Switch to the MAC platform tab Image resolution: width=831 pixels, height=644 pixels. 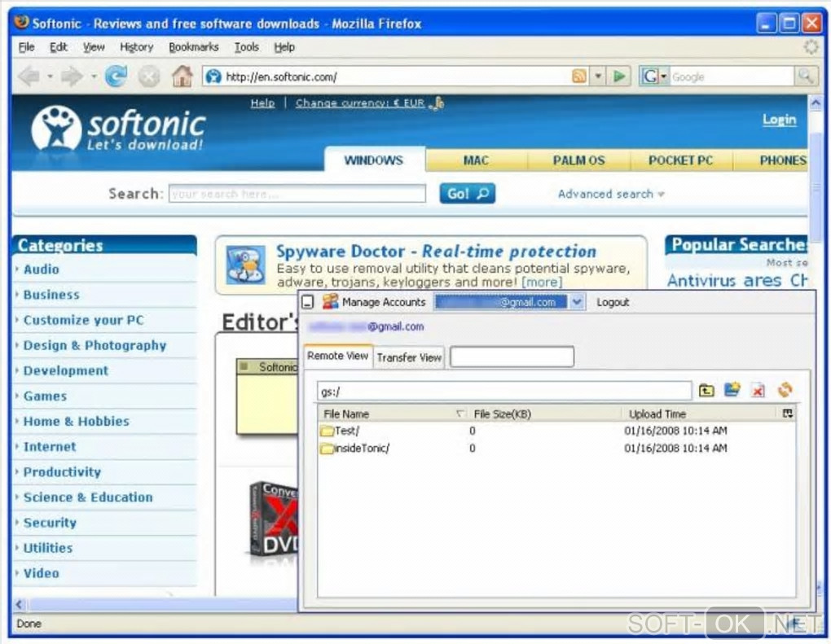tap(476, 160)
